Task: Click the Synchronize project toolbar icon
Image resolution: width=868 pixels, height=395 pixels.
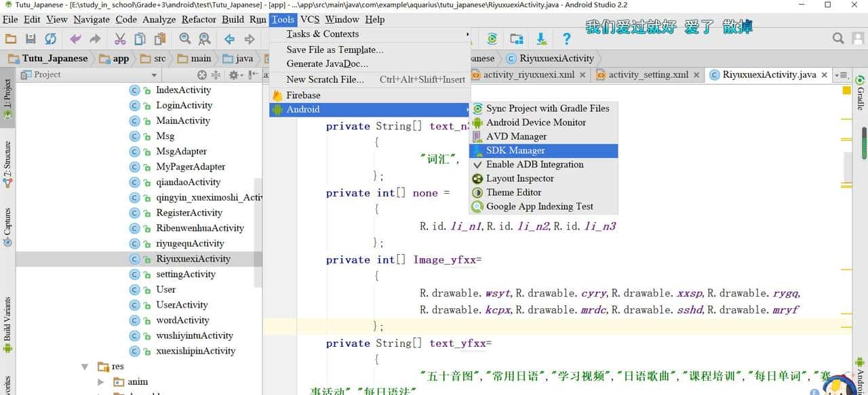Action: pos(50,39)
